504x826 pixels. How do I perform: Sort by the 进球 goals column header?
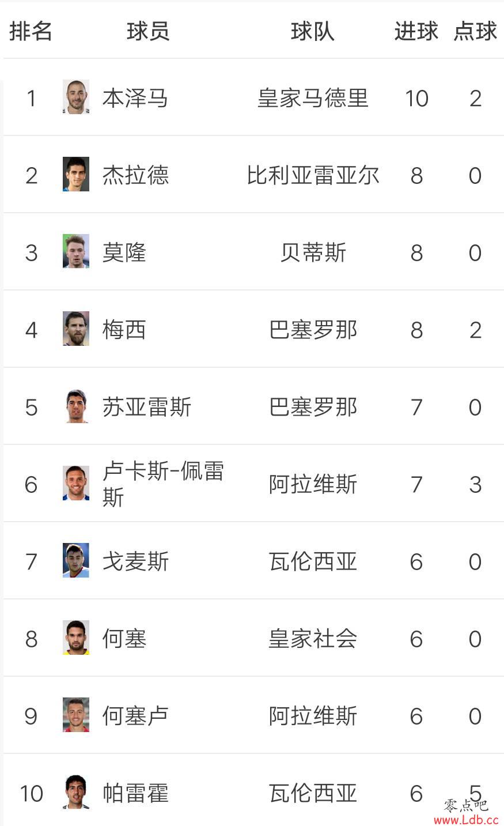coord(416,31)
